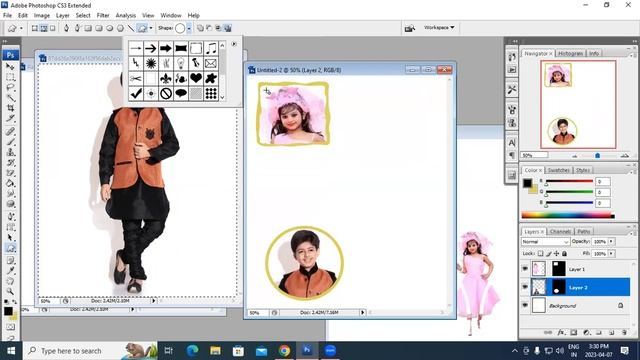Open the Layer menu

tap(62, 15)
